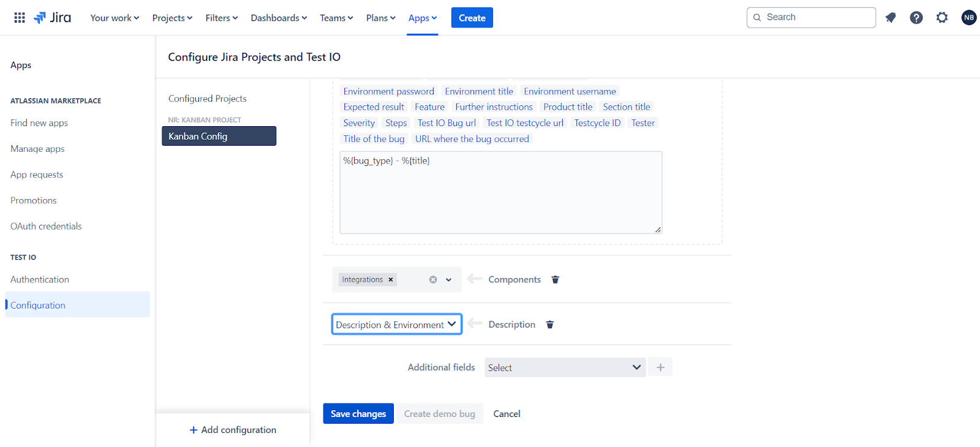Open the NB profile avatar
Screen dimensions: 980x447
pyautogui.click(x=969, y=18)
